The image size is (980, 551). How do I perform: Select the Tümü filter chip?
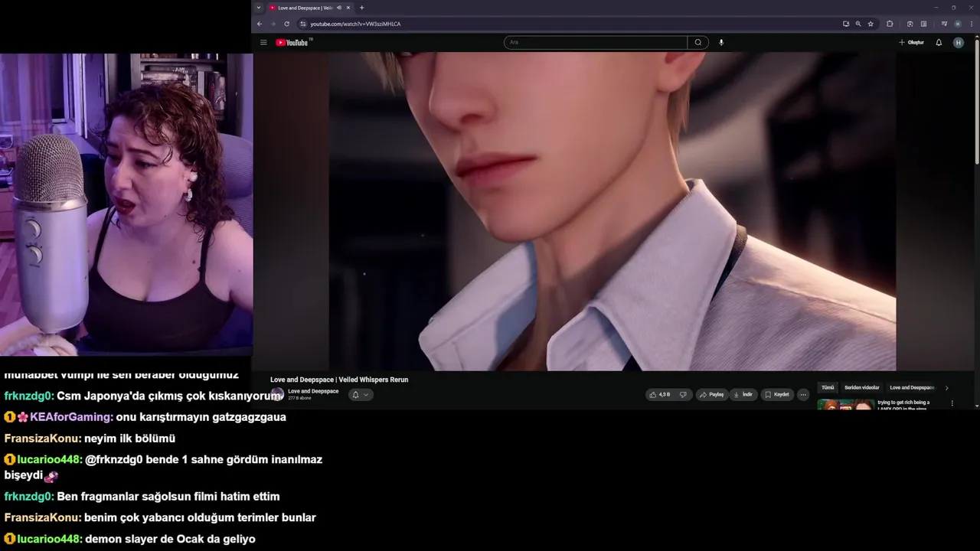[x=828, y=387]
